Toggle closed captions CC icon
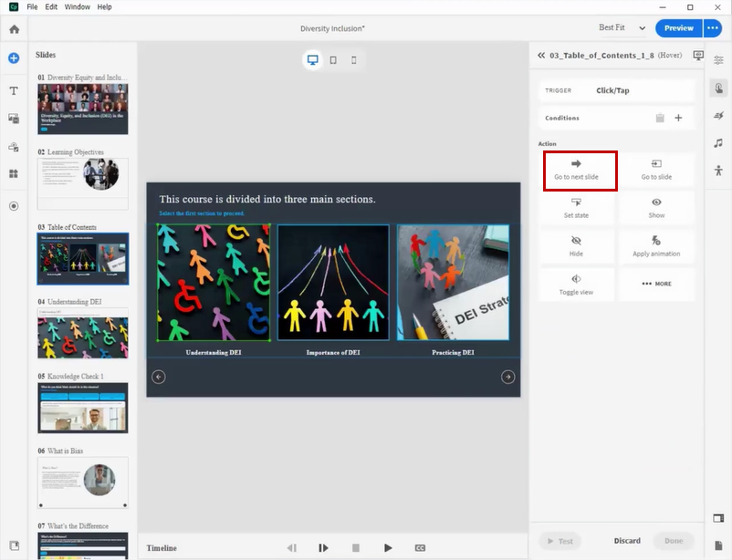732x560 pixels. pos(420,548)
